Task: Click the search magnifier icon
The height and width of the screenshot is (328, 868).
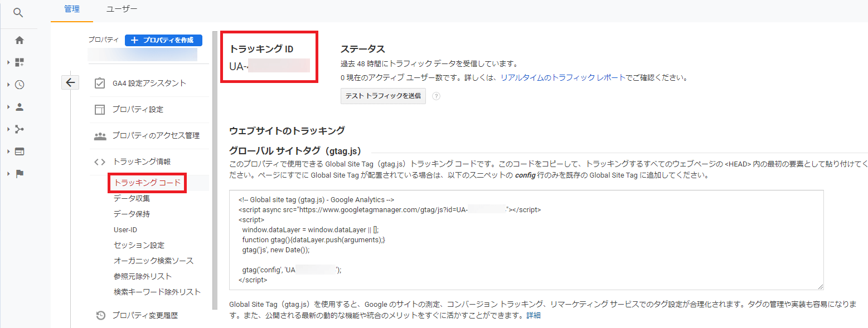Action: 18,13
